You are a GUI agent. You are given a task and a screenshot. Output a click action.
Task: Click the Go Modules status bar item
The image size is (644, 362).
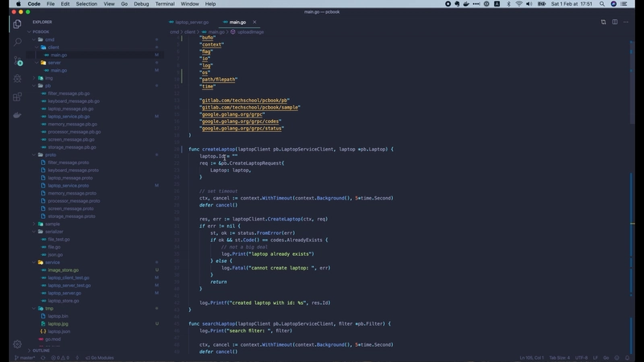[100, 358]
